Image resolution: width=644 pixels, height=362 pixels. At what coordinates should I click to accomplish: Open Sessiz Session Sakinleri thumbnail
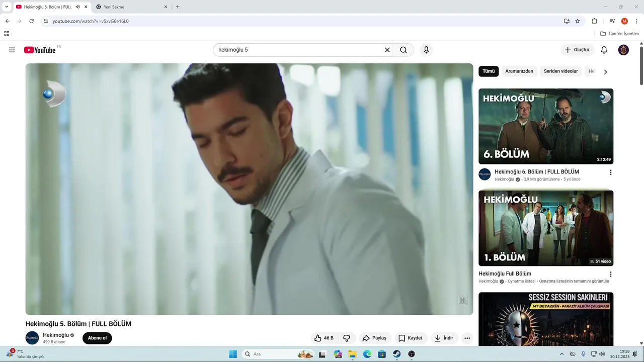point(546,319)
